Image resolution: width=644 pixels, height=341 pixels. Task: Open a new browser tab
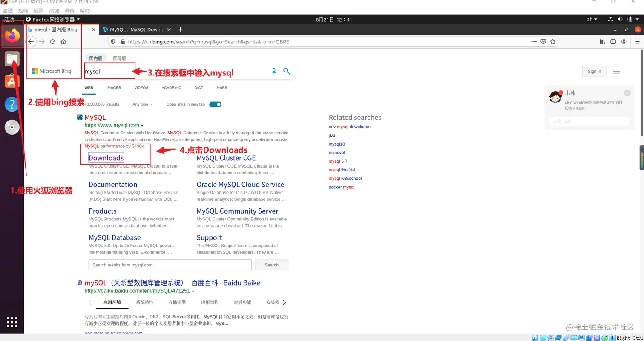click(181, 29)
